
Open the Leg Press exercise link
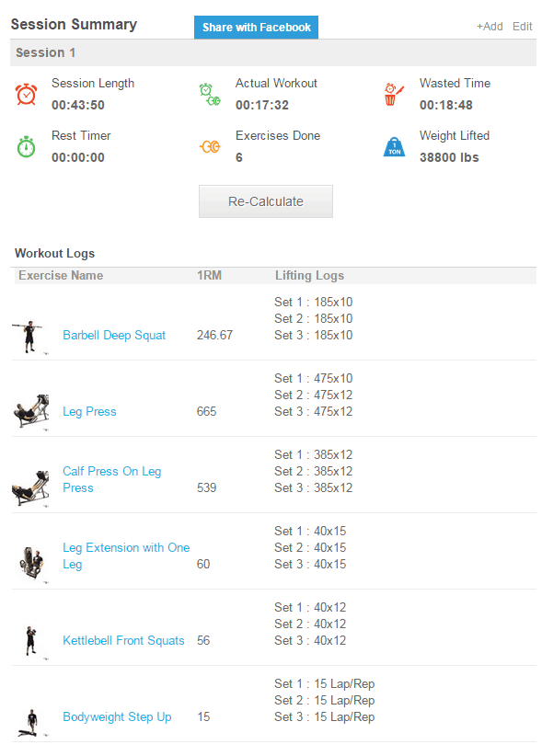pyautogui.click(x=89, y=412)
